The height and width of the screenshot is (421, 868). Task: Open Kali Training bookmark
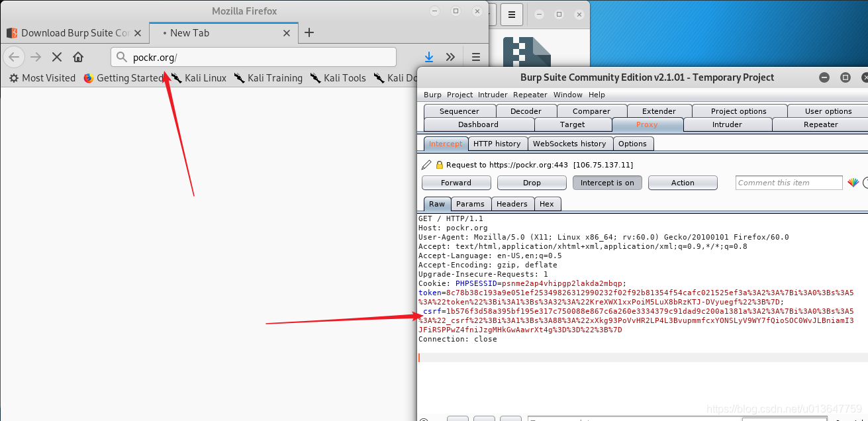(x=268, y=78)
